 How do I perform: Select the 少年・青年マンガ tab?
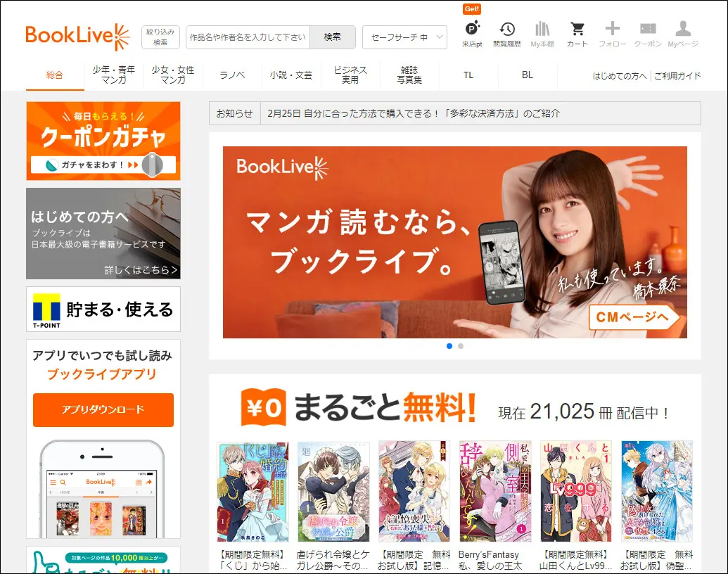114,75
